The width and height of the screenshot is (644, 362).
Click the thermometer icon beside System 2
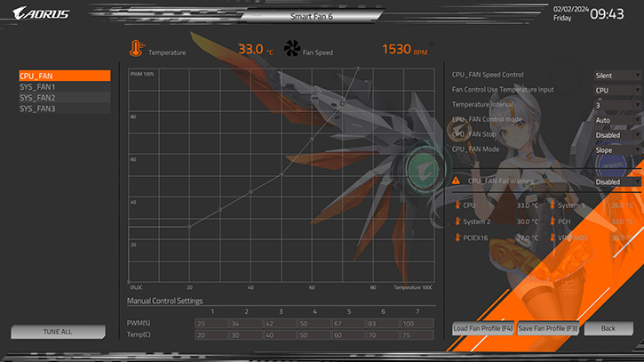(456, 221)
